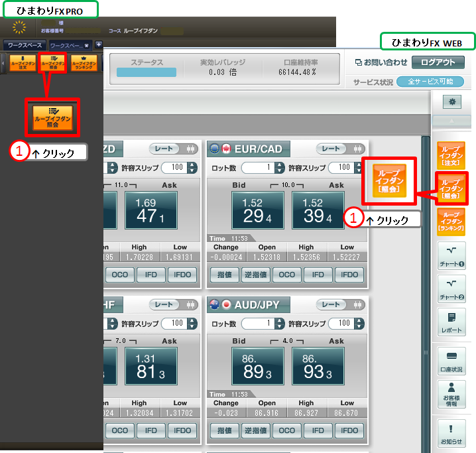Click OCO button under EUR/CAD
This screenshot has height=453, width=476.
click(x=287, y=275)
